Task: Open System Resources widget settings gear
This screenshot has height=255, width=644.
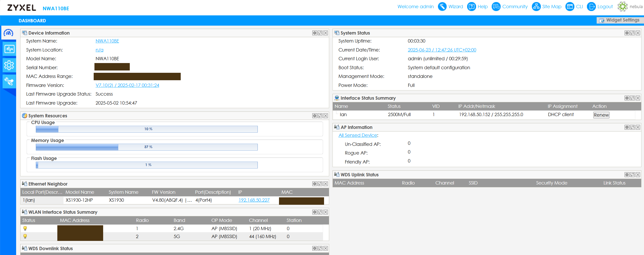Action: (x=315, y=116)
